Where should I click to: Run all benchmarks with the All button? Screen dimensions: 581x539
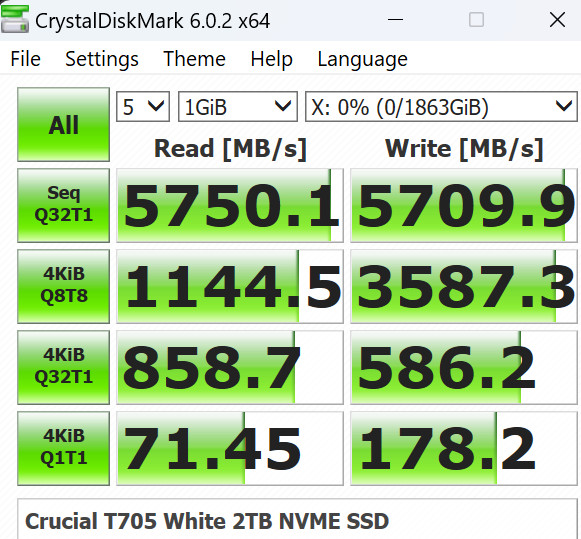[63, 124]
